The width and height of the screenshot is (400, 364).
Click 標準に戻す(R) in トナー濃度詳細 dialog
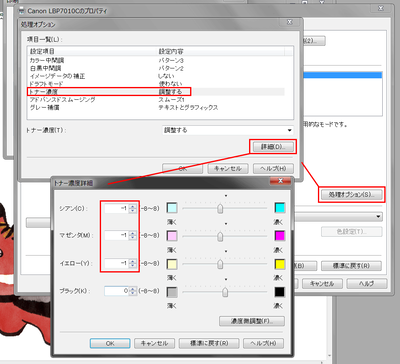pos(209,343)
